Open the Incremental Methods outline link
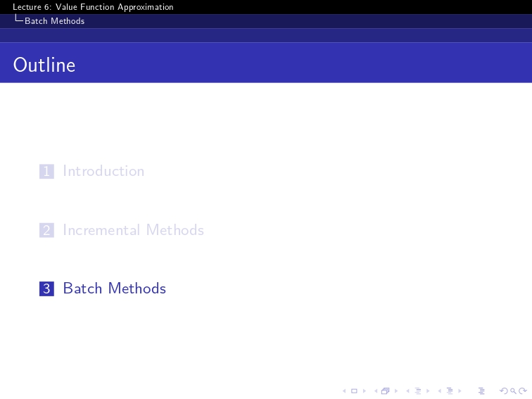532x399 pixels. point(133,230)
